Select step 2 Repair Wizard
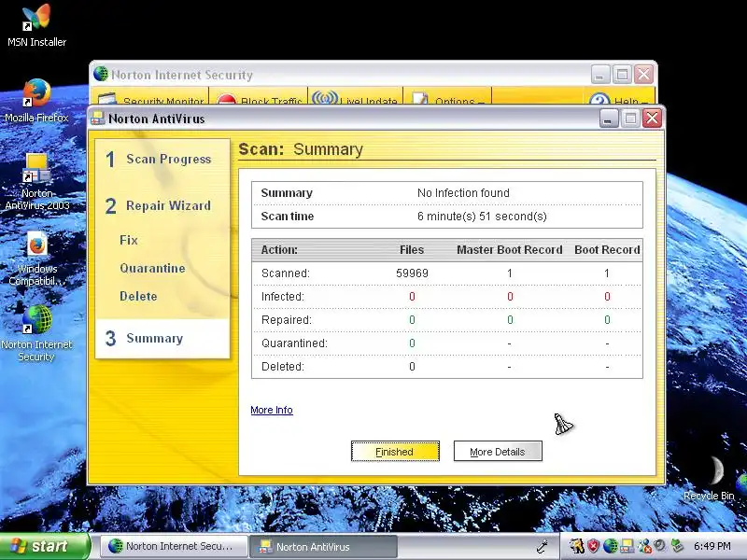This screenshot has height=560, width=747. 158,205
